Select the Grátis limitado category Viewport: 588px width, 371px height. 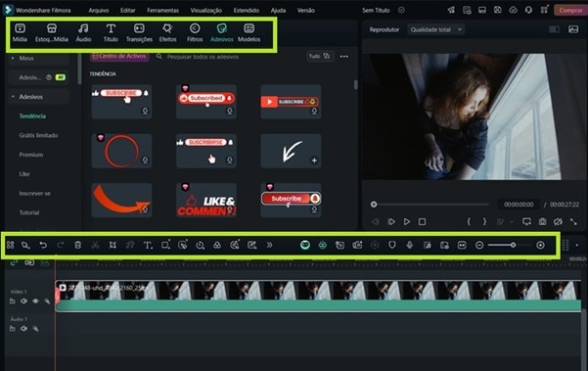point(38,135)
